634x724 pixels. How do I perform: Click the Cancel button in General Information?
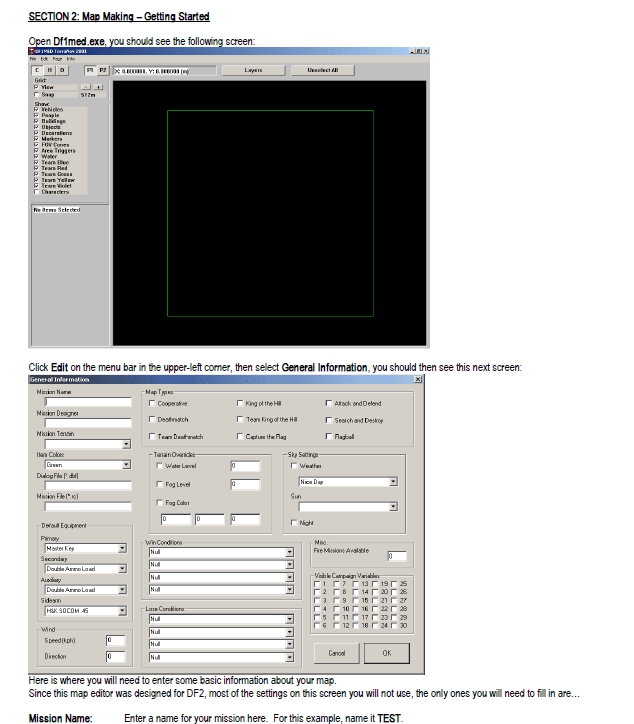click(337, 653)
